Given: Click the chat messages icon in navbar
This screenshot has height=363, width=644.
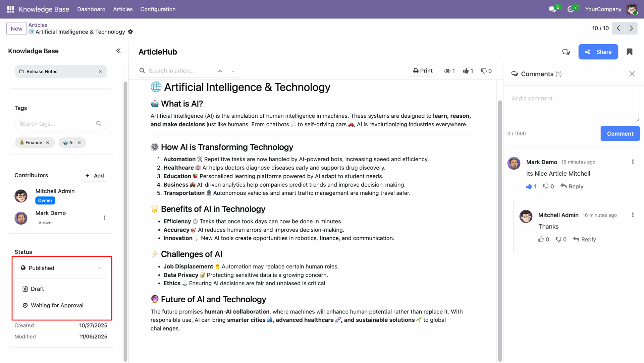Looking at the screenshot, I should point(552,9).
